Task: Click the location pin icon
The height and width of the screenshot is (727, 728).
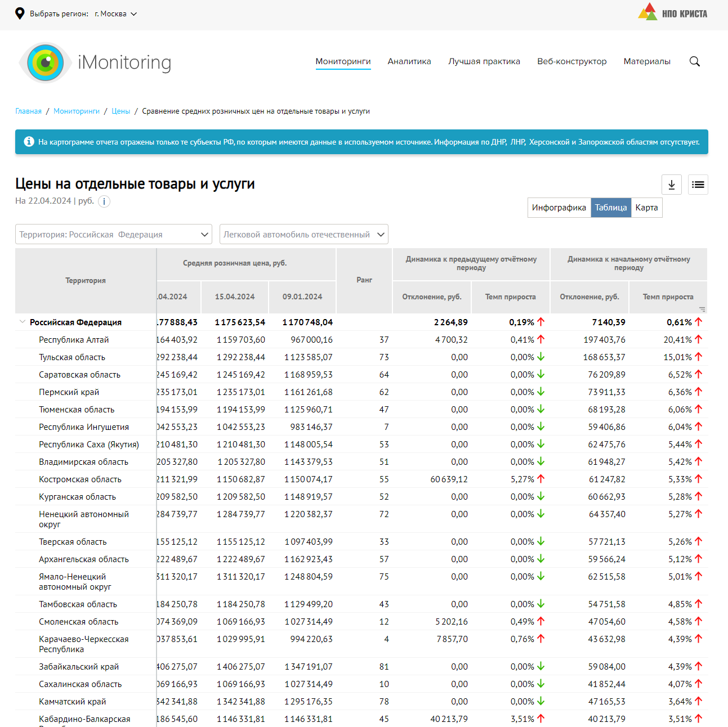Action: 20,14
